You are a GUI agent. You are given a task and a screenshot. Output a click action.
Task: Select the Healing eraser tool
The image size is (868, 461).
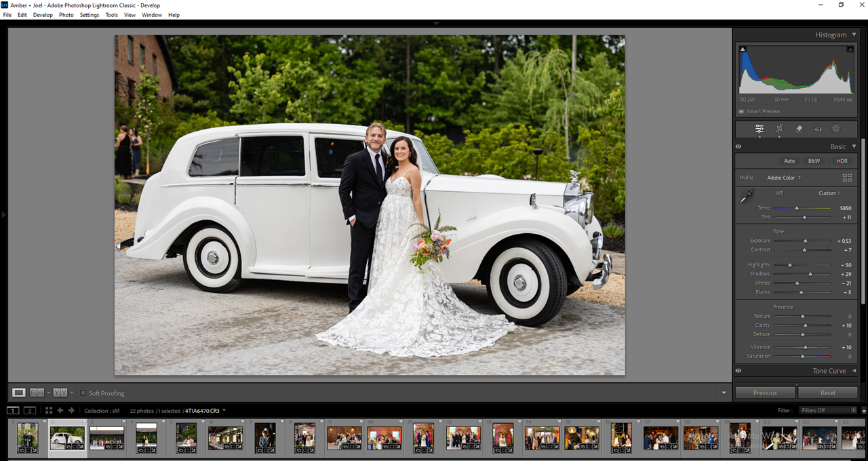coord(799,129)
